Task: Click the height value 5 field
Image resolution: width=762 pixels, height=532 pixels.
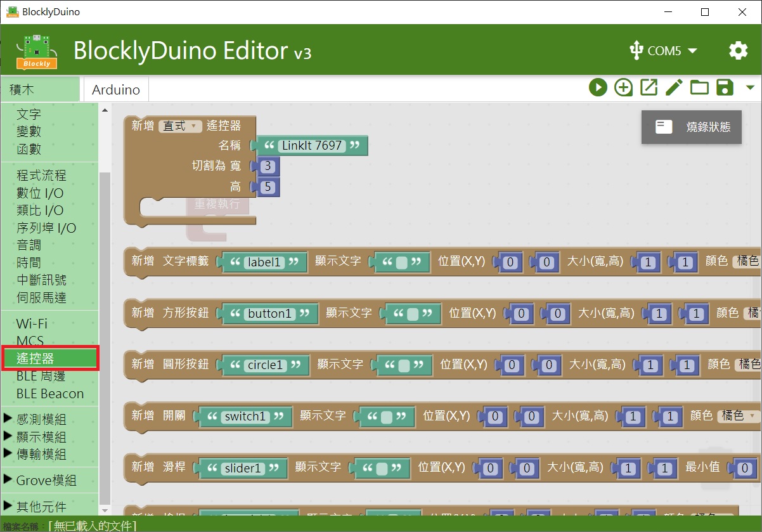Action: (x=269, y=187)
